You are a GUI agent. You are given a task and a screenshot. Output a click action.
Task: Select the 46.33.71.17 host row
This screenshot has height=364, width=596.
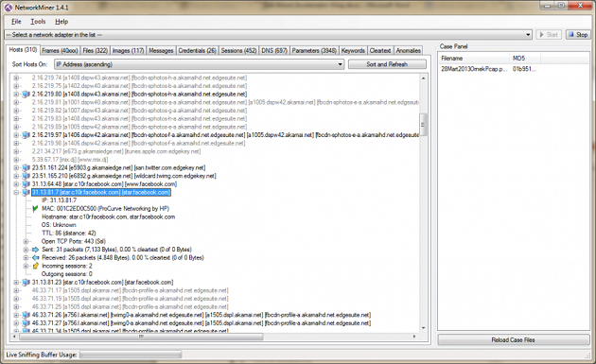(130, 290)
